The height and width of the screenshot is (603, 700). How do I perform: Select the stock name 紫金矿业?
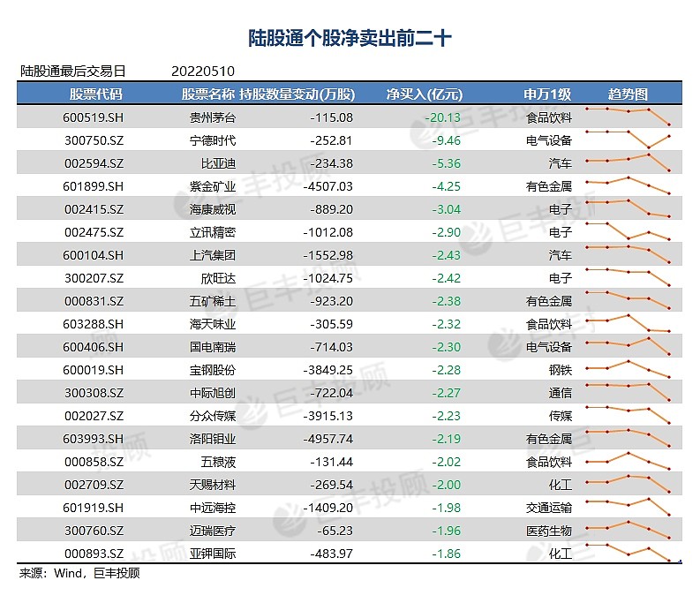(213, 186)
